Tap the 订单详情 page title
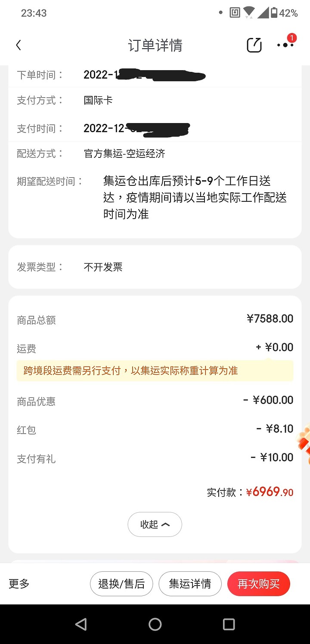Image resolution: width=310 pixels, height=644 pixels. pos(155,45)
